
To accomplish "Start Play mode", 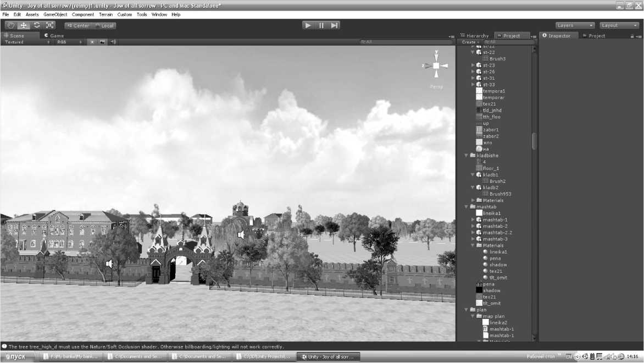I will click(308, 25).
